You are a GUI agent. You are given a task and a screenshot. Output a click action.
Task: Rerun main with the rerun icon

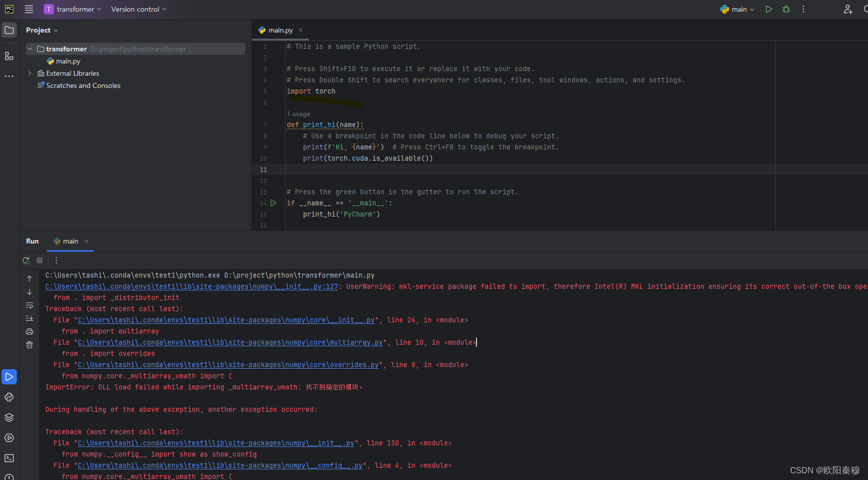(x=26, y=260)
